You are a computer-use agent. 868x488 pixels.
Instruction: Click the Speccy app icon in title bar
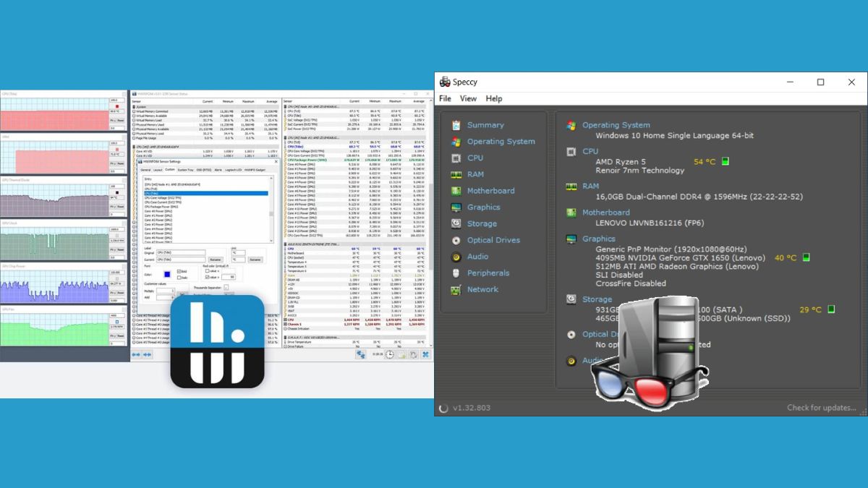click(x=445, y=82)
